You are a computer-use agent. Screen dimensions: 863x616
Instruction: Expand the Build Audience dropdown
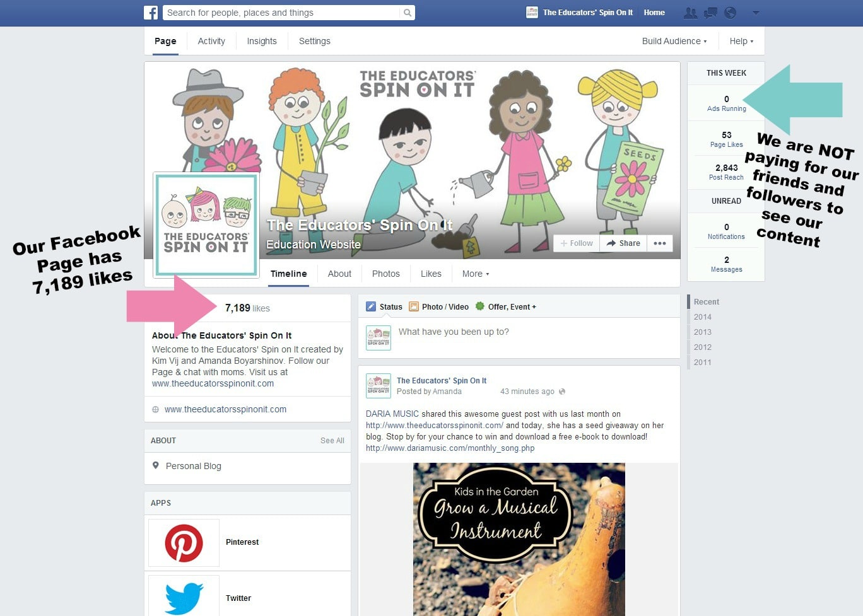pyautogui.click(x=674, y=41)
